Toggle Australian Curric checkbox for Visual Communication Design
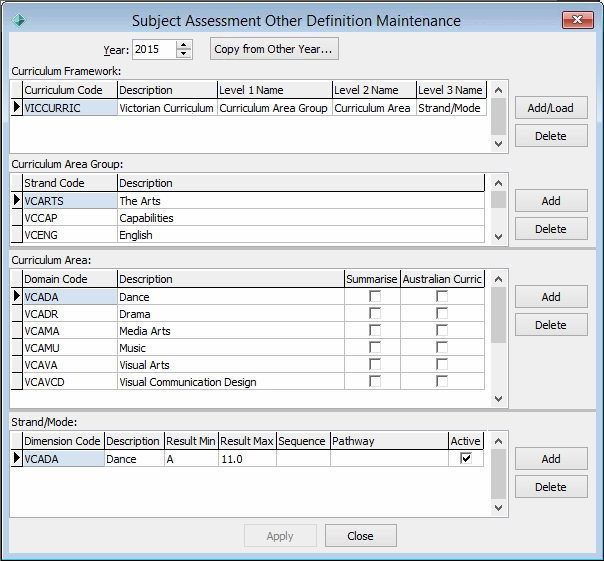Viewport: 604px width, 561px height. click(x=442, y=381)
